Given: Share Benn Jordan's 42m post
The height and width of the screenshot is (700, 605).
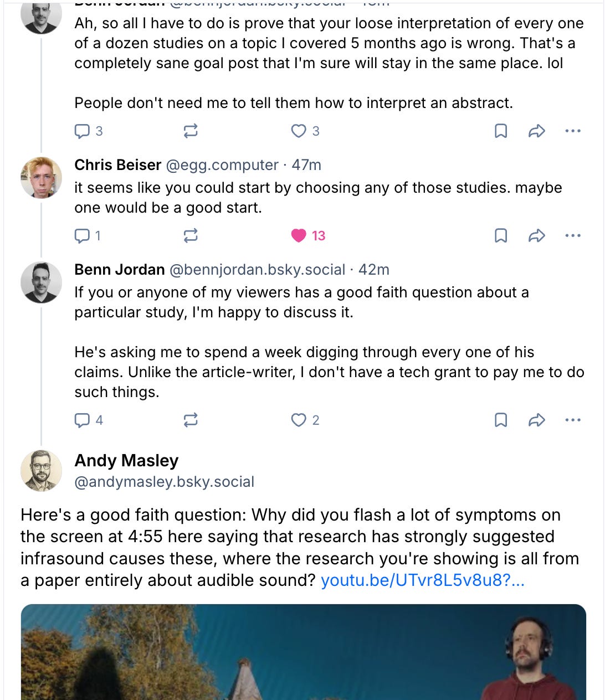Looking at the screenshot, I should pyautogui.click(x=536, y=420).
